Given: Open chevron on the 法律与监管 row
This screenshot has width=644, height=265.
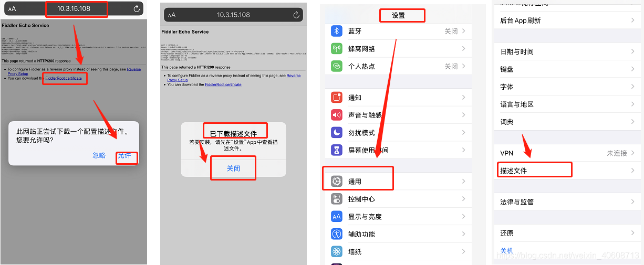Looking at the screenshot, I should point(632,202).
